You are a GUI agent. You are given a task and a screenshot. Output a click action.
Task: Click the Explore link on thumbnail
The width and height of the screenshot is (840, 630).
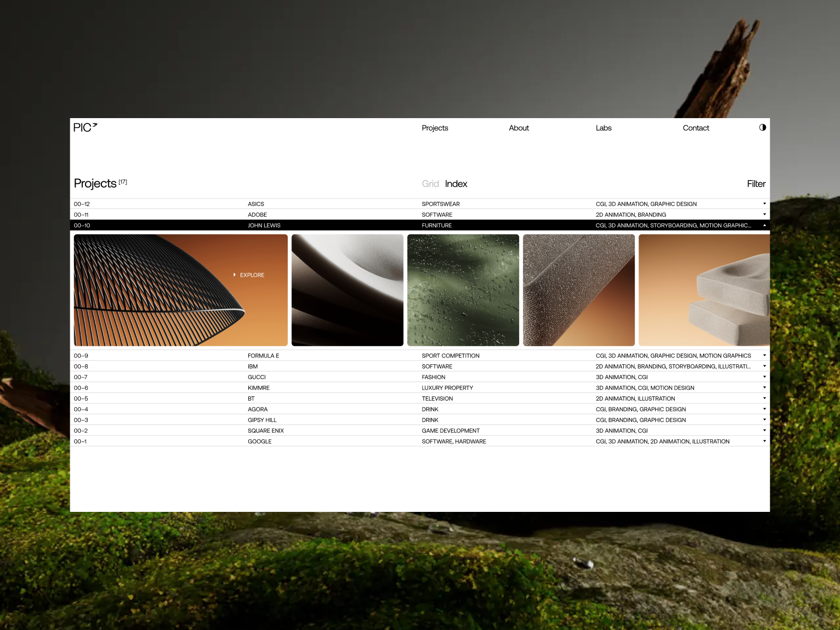[249, 275]
